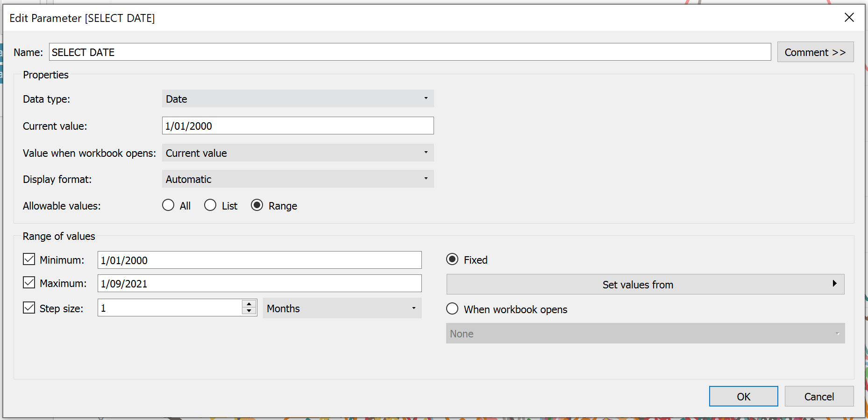Decrease step size with the down stepper arrow
The height and width of the screenshot is (420, 868).
[249, 311]
